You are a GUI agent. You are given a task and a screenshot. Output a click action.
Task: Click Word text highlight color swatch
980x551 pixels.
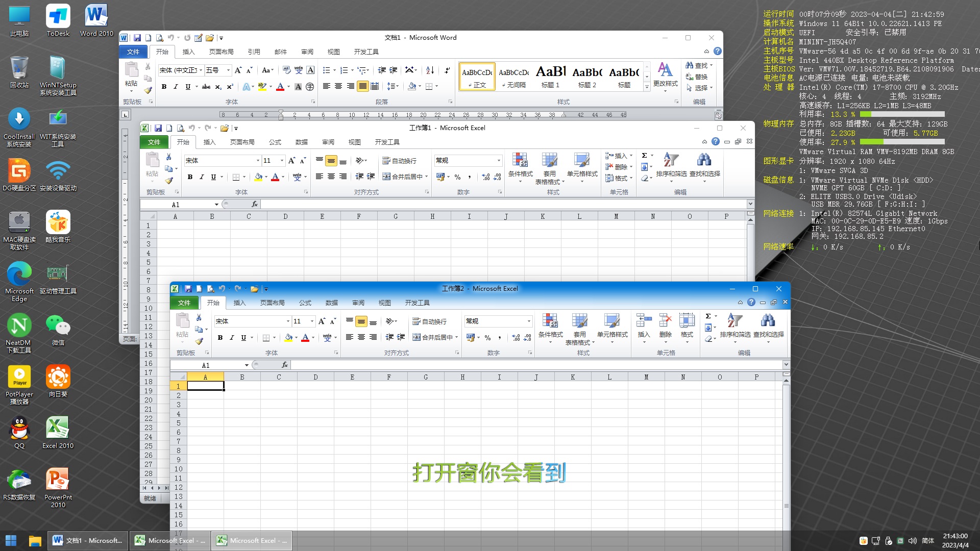coord(262,87)
